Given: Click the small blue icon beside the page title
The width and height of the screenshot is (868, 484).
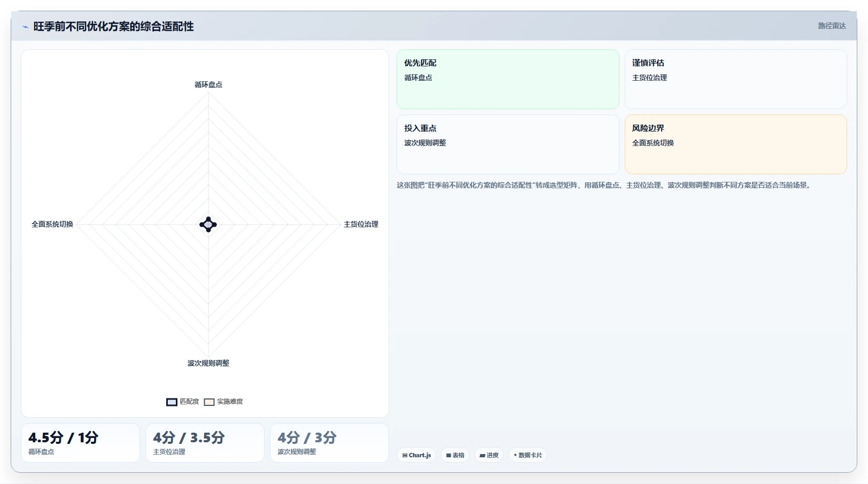Looking at the screenshot, I should click(x=25, y=27).
